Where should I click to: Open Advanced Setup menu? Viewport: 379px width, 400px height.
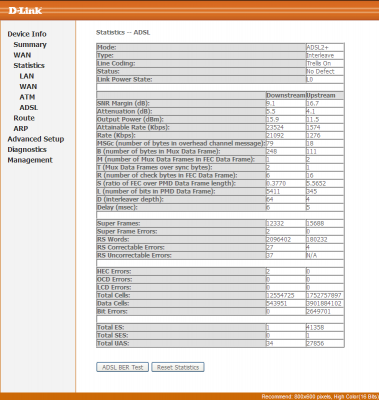pos(36,139)
